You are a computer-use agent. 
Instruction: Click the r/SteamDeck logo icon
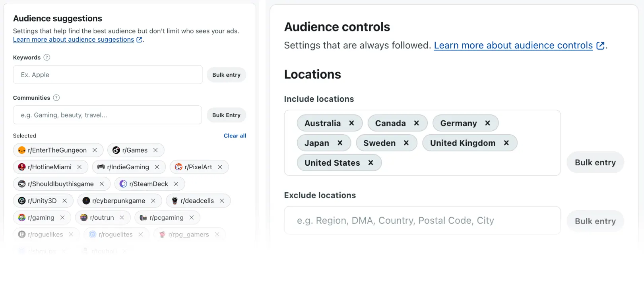[123, 184]
